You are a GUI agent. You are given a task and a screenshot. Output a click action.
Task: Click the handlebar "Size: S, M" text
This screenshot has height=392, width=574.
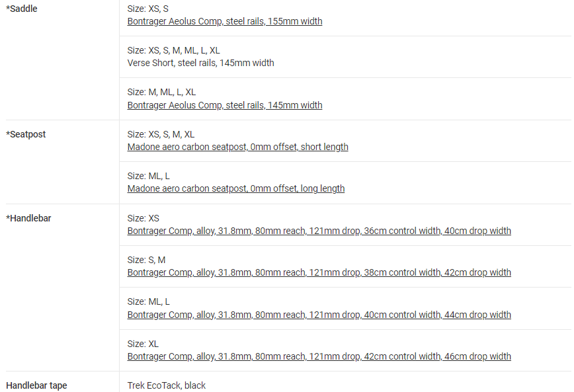coord(146,260)
